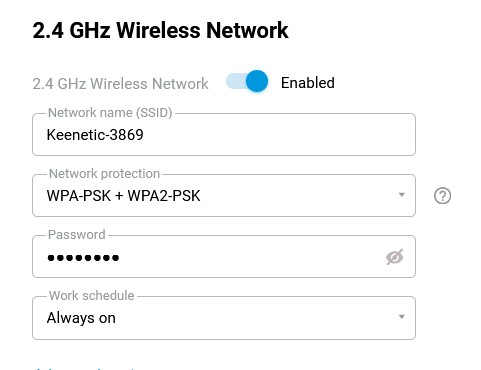Click the light blue track of the toggle
The width and height of the screenshot is (481, 370).
235,81
